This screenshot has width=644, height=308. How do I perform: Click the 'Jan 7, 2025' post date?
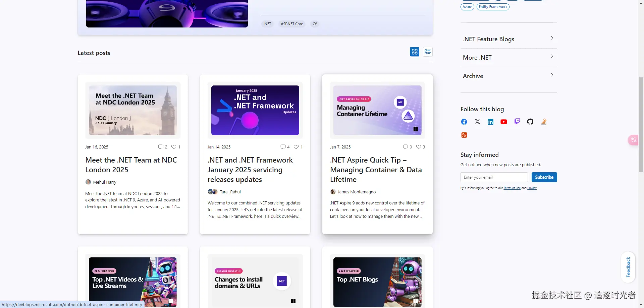340,147
